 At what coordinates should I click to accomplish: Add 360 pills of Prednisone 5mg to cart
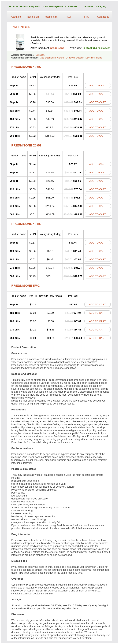pyautogui.click(x=97, y=338)
